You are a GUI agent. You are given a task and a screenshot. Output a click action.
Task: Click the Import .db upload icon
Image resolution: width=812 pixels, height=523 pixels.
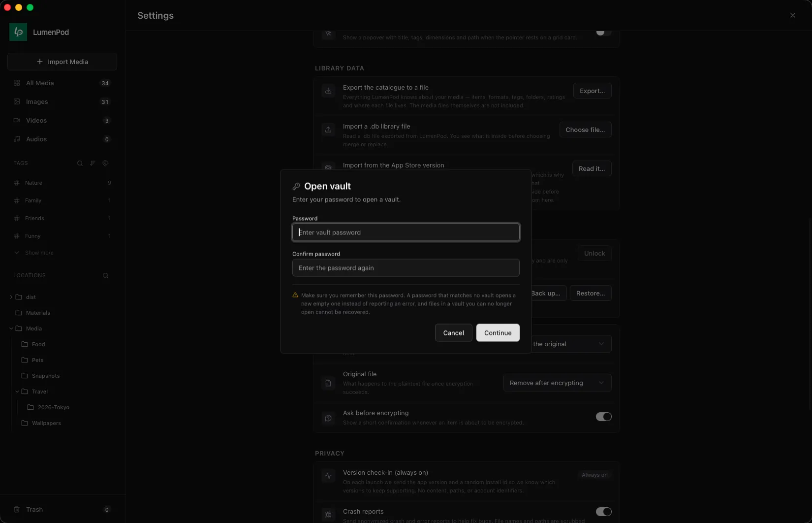[x=328, y=130]
